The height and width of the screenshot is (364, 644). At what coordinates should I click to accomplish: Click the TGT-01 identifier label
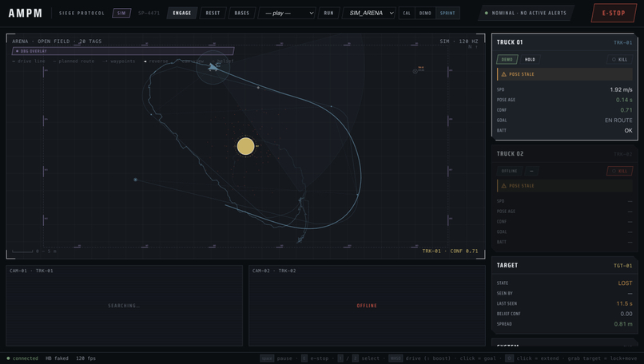click(622, 266)
